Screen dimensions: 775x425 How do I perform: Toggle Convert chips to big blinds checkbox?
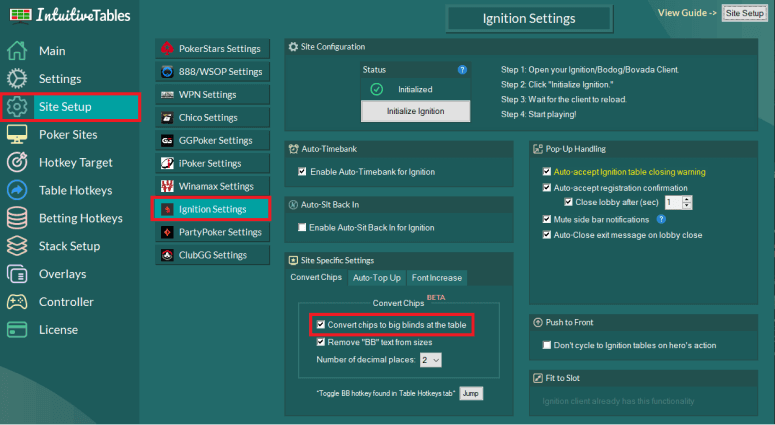(x=321, y=325)
